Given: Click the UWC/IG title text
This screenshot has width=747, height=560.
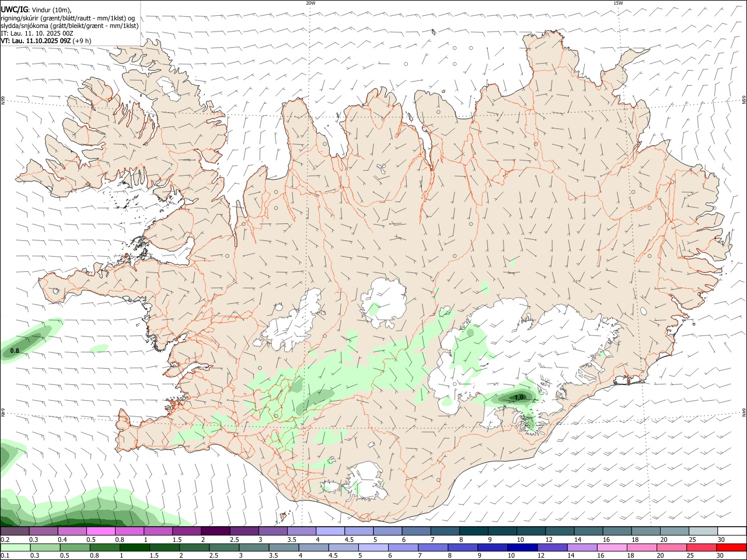Looking at the screenshot, I should pos(14,9).
